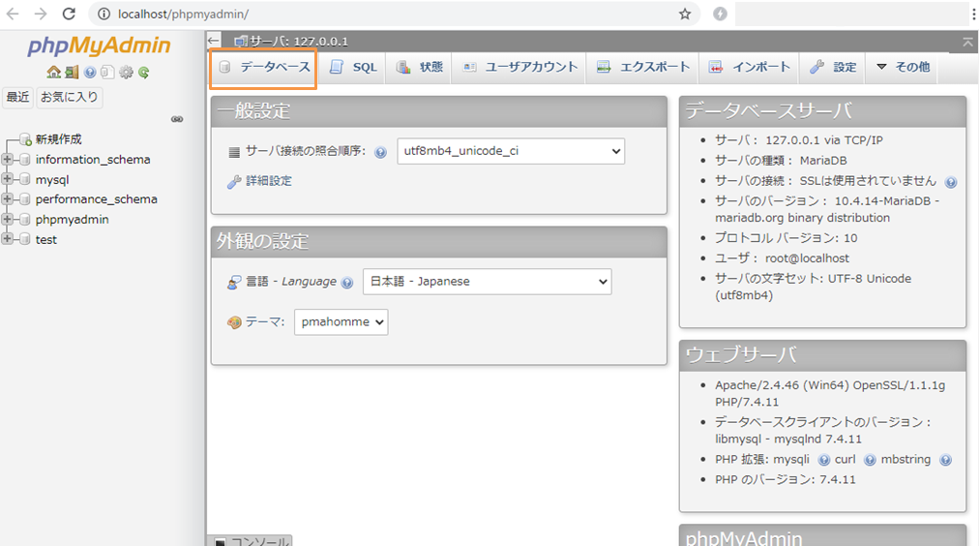Click the theme palette icon
Image resolution: width=980 pixels, height=546 pixels.
click(x=234, y=322)
